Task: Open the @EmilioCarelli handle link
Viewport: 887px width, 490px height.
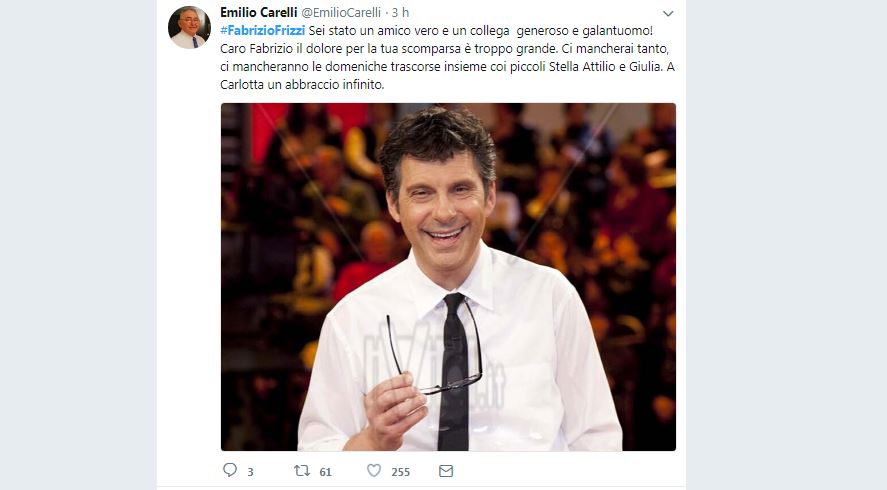Action: click(343, 12)
